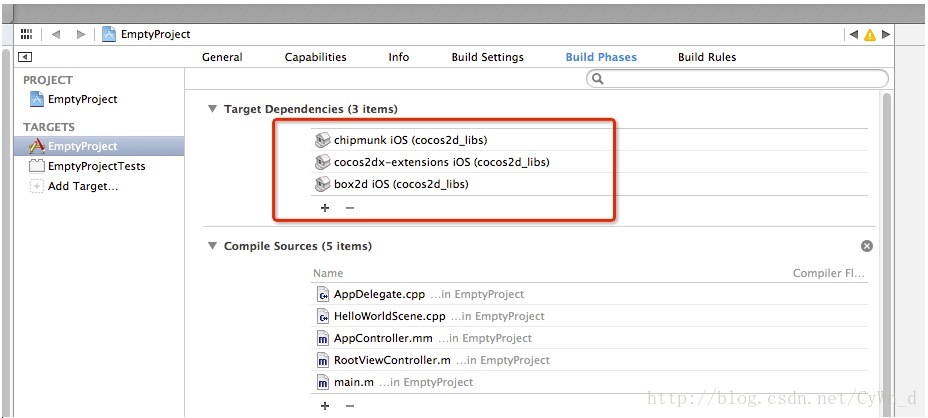Click the chipmunk iOS library icon
Image resolution: width=928 pixels, height=418 pixels.
(322, 140)
